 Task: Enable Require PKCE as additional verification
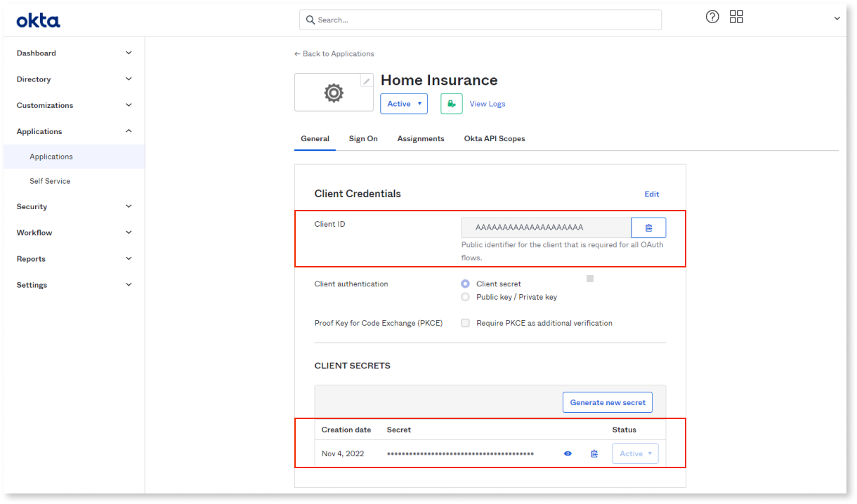(x=465, y=323)
